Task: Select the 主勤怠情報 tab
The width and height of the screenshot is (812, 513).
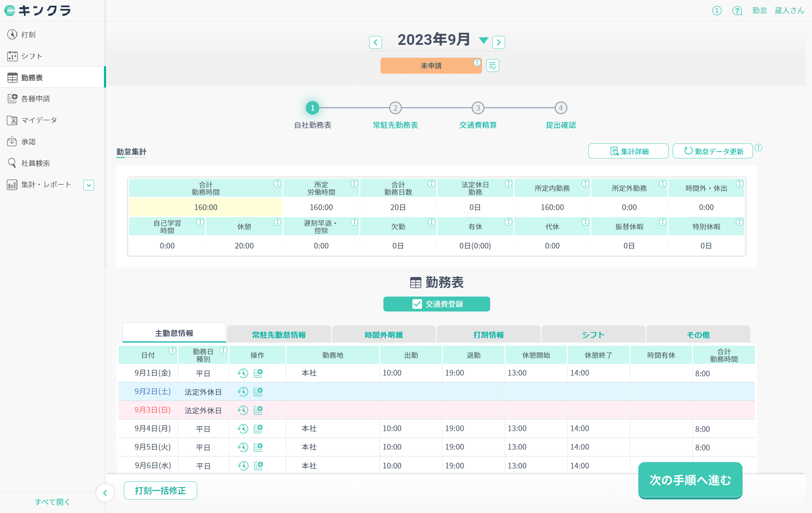Action: point(174,333)
